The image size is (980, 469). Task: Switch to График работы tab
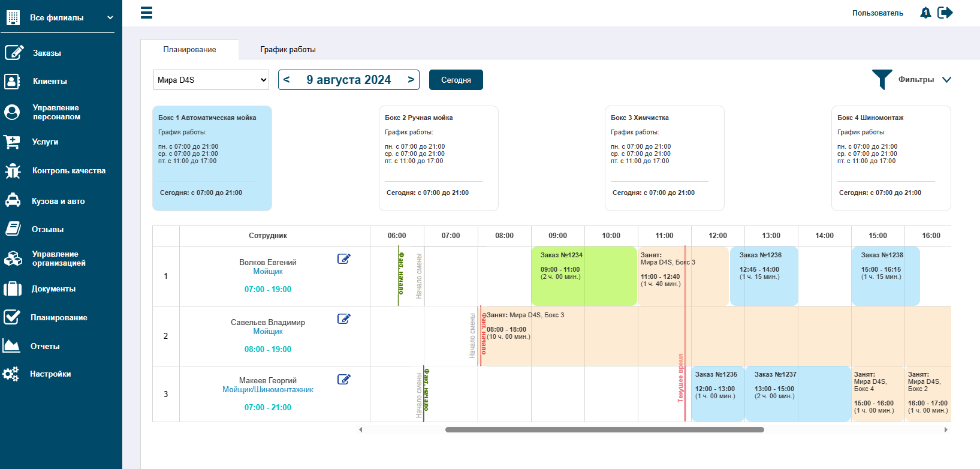click(288, 50)
